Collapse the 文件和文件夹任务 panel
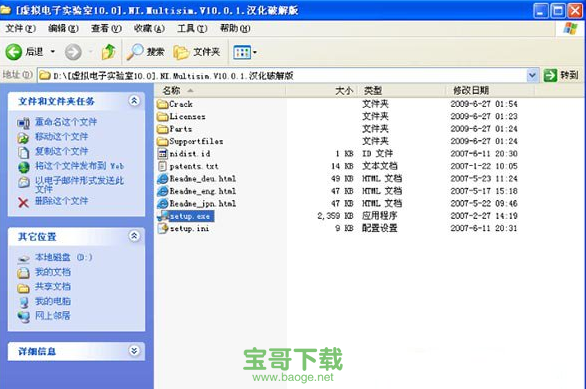The height and width of the screenshot is (389, 586). point(134,101)
